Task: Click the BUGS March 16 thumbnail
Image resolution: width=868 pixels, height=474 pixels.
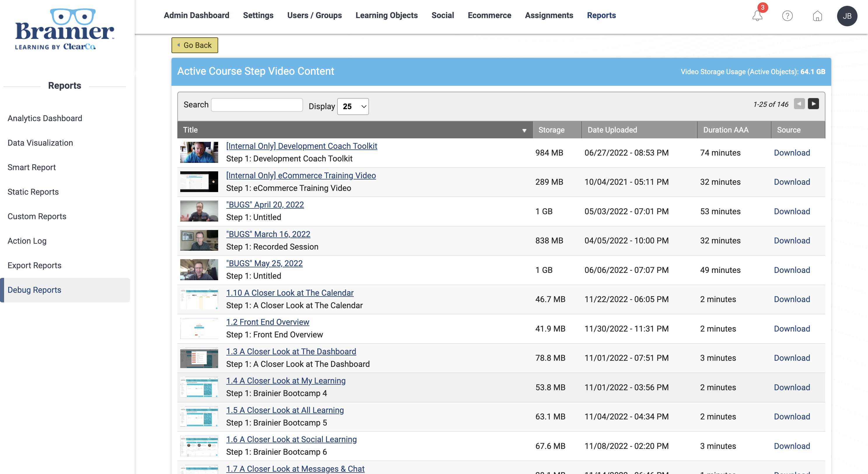Action: 199,241
